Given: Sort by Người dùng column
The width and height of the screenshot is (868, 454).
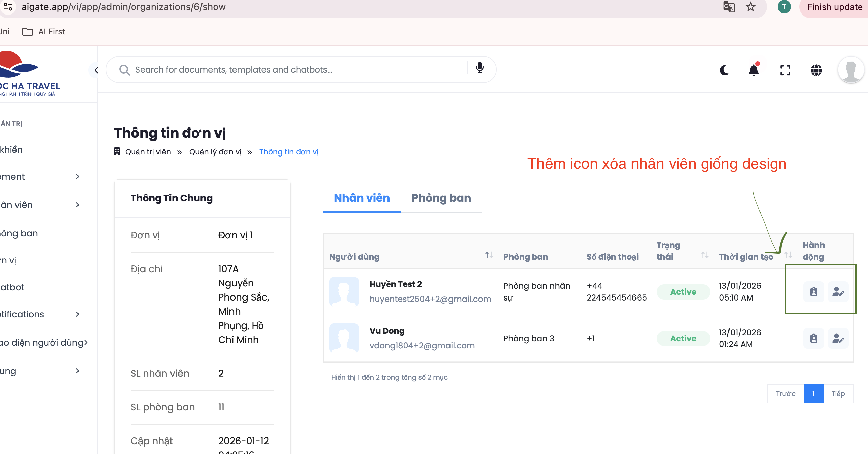Looking at the screenshot, I should 489,255.
